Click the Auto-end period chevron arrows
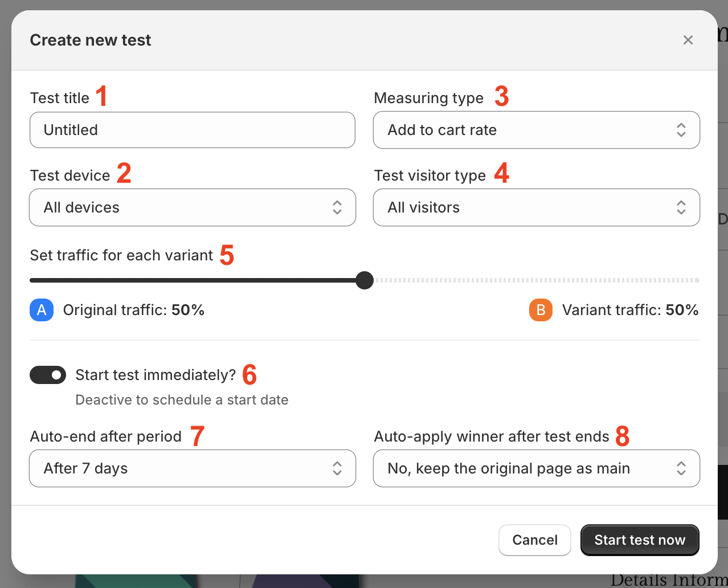Image resolution: width=728 pixels, height=588 pixels. 337,468
